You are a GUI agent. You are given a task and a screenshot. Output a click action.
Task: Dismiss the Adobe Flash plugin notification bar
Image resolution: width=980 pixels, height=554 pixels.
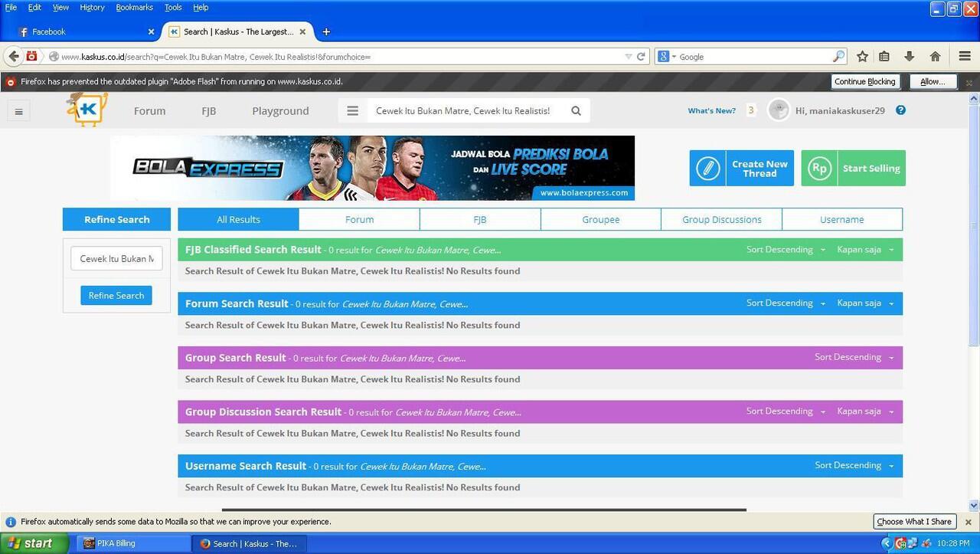pyautogui.click(x=969, y=82)
